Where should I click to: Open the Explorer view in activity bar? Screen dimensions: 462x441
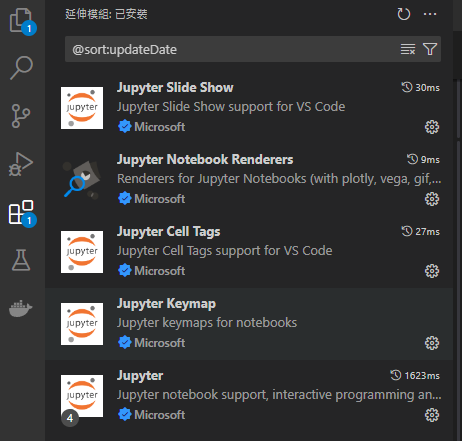[22, 21]
